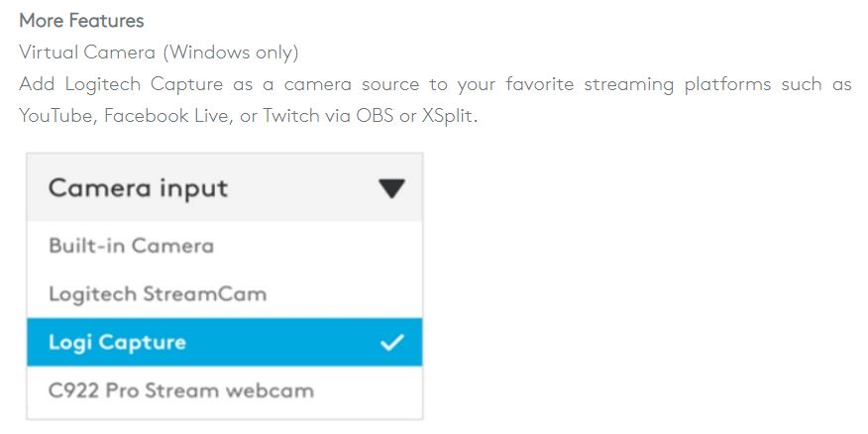This screenshot has height=434, width=868.
Task: Click the word via in the description
Action: click(340, 116)
